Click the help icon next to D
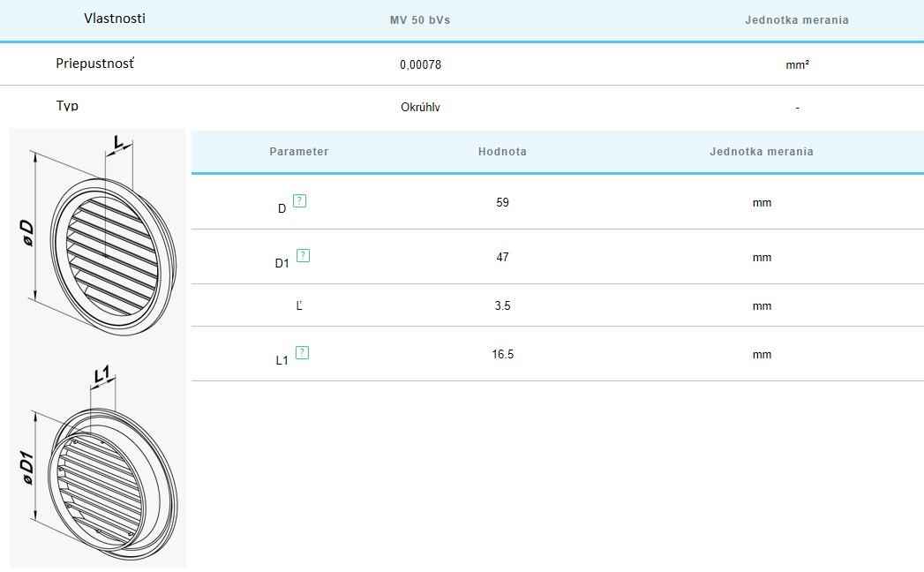 [300, 201]
